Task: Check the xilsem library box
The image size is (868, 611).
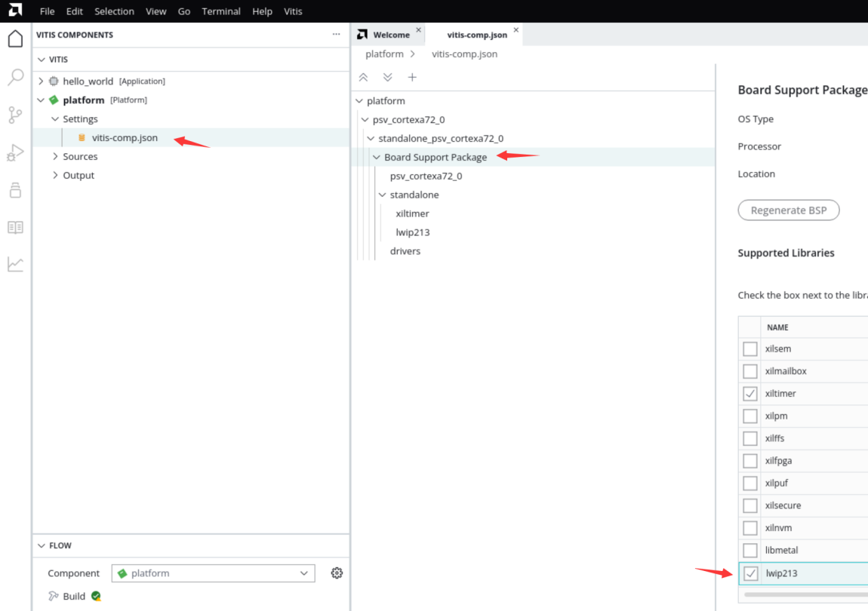Action: [x=750, y=349]
